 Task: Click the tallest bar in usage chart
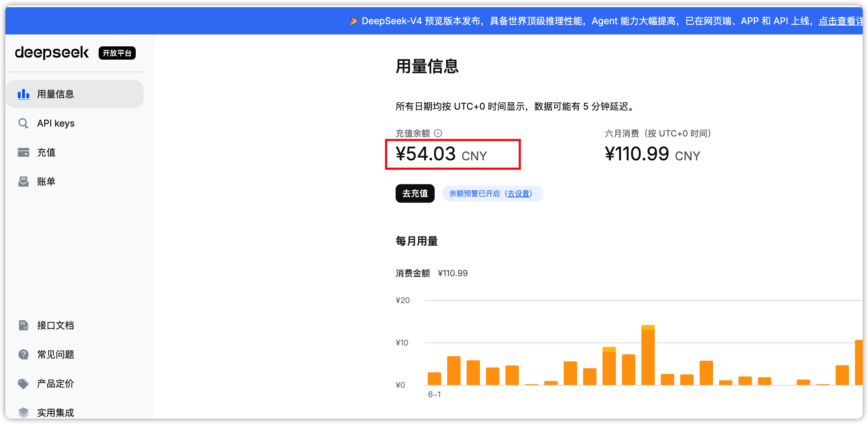click(x=648, y=355)
